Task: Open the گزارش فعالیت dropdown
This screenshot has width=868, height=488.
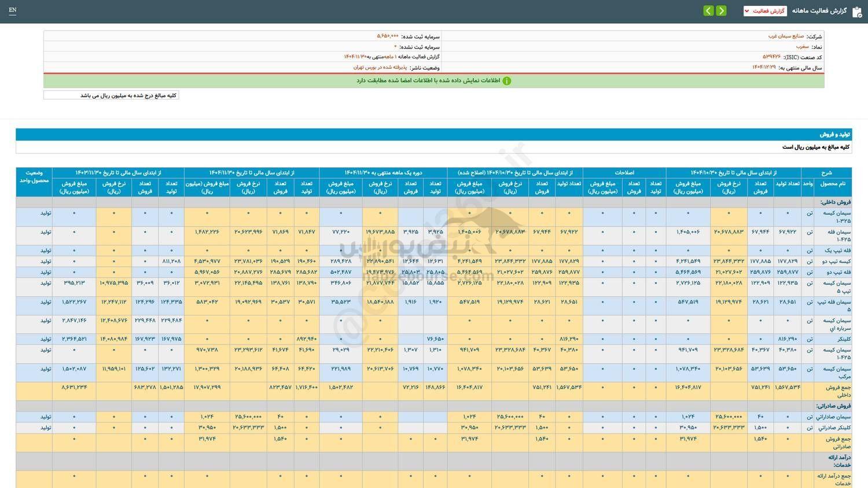Action: click(x=764, y=11)
